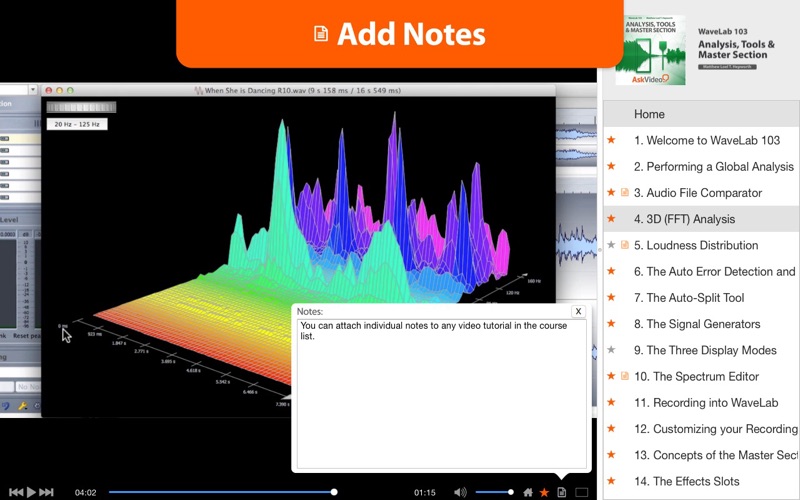Seek on the video progress slider

222,492
